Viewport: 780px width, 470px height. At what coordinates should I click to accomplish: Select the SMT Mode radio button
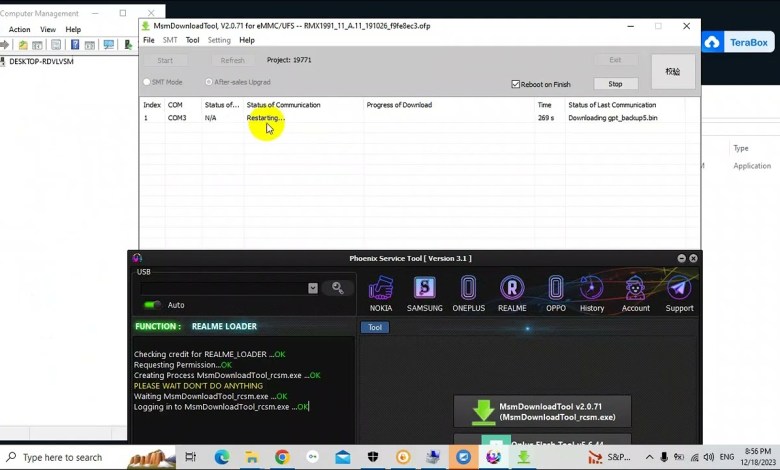tap(147, 82)
